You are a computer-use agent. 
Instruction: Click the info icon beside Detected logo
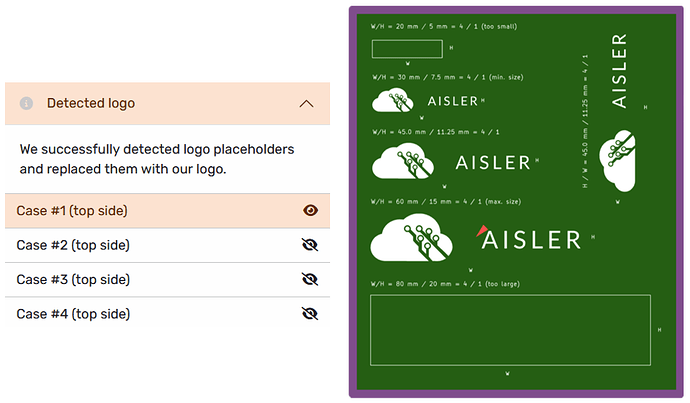click(x=26, y=103)
